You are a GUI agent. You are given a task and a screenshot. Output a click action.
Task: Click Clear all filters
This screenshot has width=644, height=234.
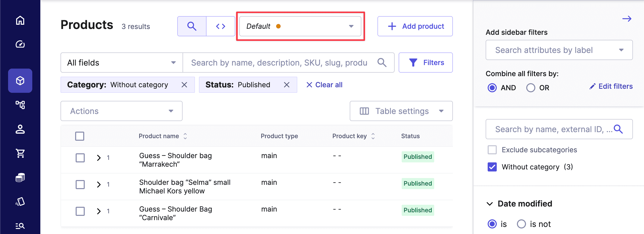coord(324,85)
